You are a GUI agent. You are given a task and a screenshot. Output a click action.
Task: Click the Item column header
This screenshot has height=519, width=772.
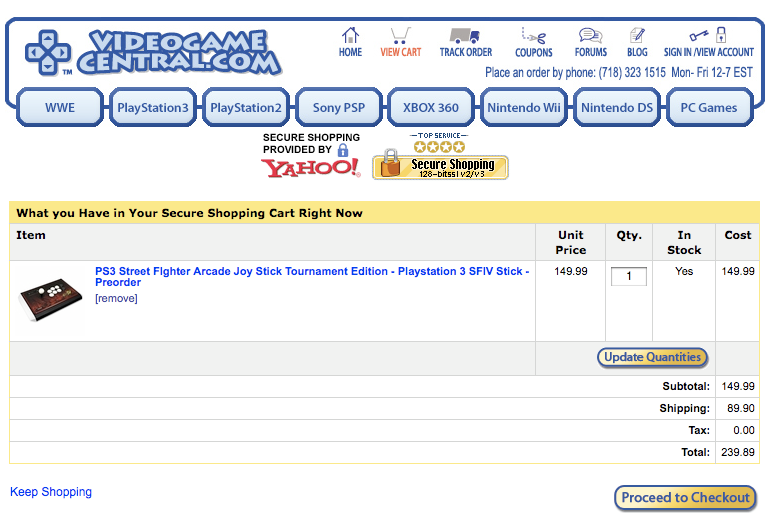click(x=31, y=235)
